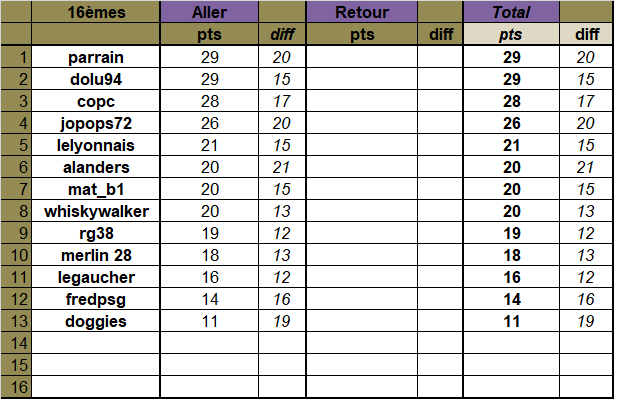Select the cell containing parrain
This screenshot has height=403, width=617.
pyautogui.click(x=96, y=57)
